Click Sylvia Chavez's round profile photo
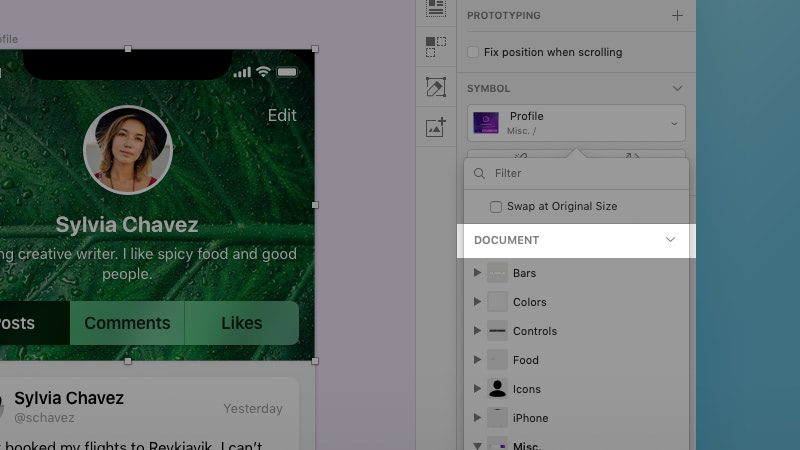 (128, 150)
